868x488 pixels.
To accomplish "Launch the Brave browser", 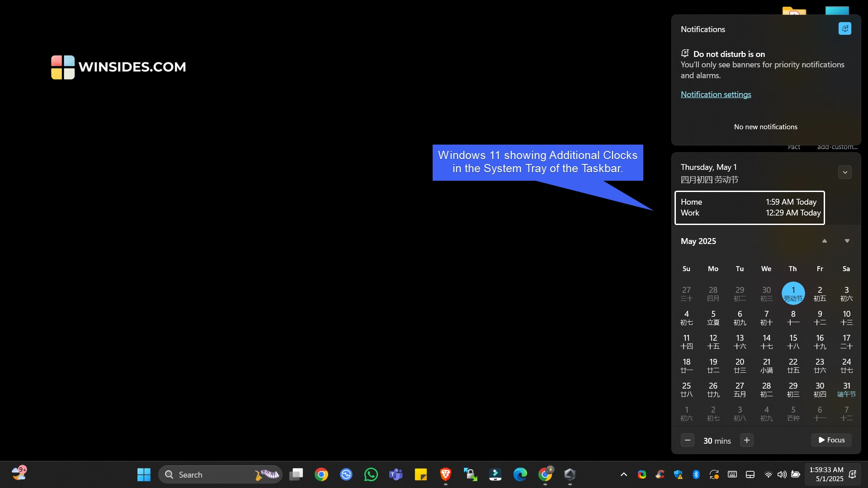I will [x=446, y=474].
